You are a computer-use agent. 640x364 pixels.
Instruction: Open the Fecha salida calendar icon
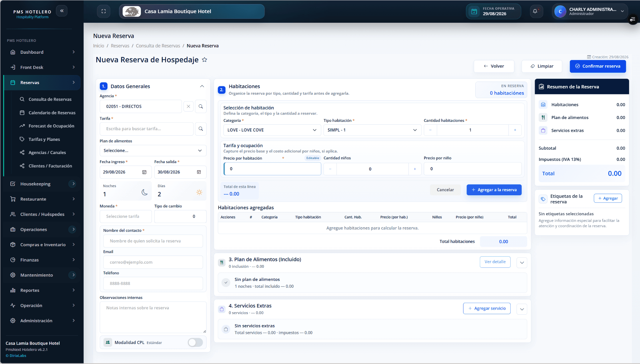click(x=199, y=172)
